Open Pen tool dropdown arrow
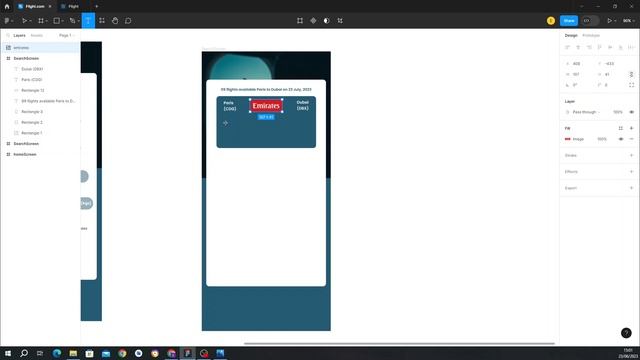 coord(78,21)
